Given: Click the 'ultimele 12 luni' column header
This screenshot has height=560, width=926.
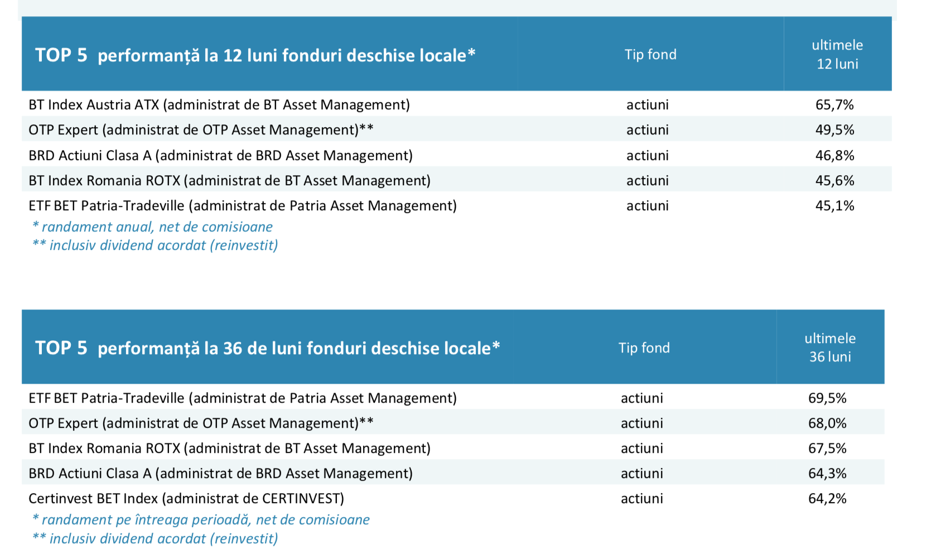Looking at the screenshot, I should point(837,55).
